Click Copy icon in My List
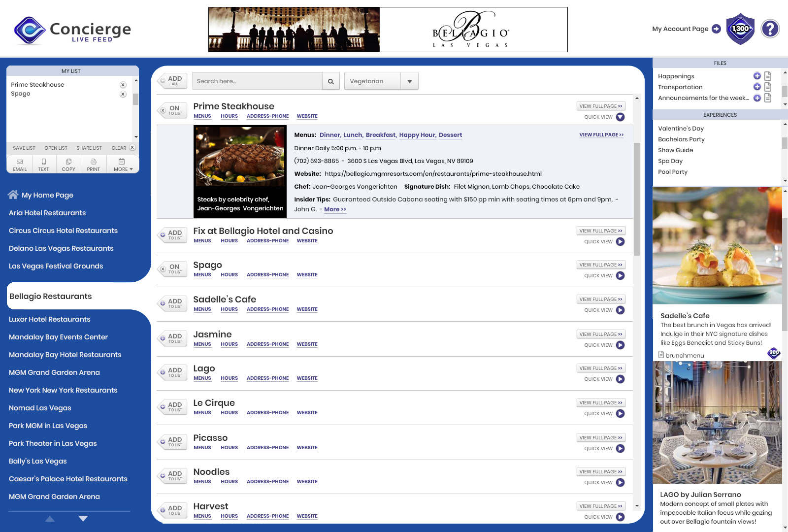This screenshot has width=788, height=532. click(68, 165)
